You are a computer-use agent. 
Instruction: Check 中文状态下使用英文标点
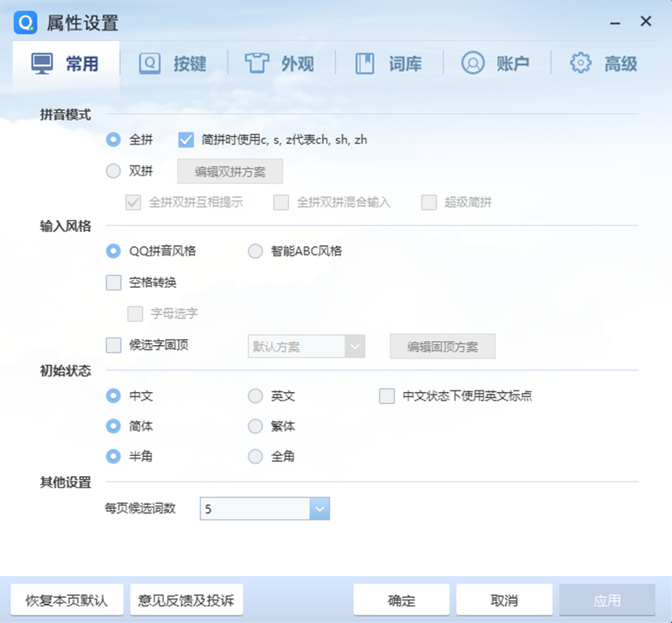[386, 395]
